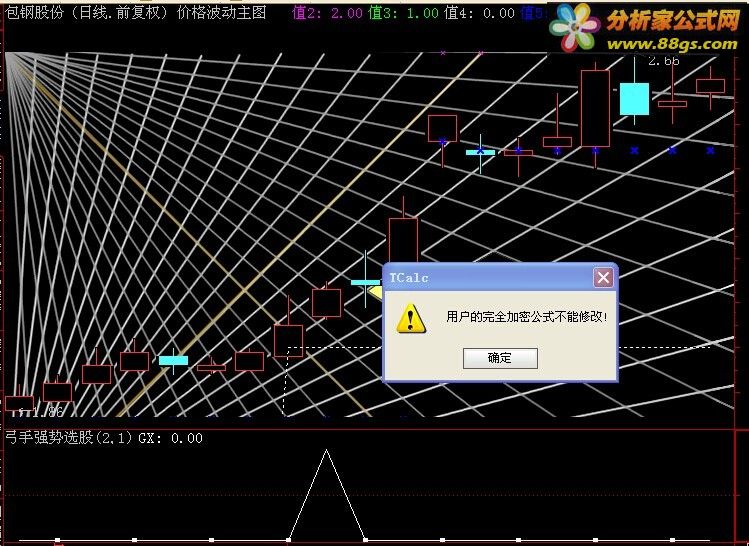Close the TCalc dialog with X button
Image resolution: width=749 pixels, height=546 pixels.
coord(603,277)
